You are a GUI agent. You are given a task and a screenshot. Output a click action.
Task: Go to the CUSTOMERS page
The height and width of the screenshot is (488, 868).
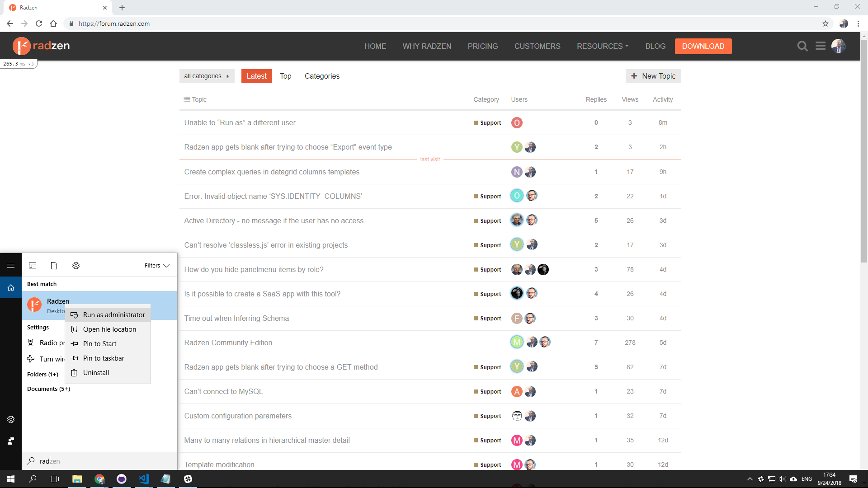coord(537,46)
